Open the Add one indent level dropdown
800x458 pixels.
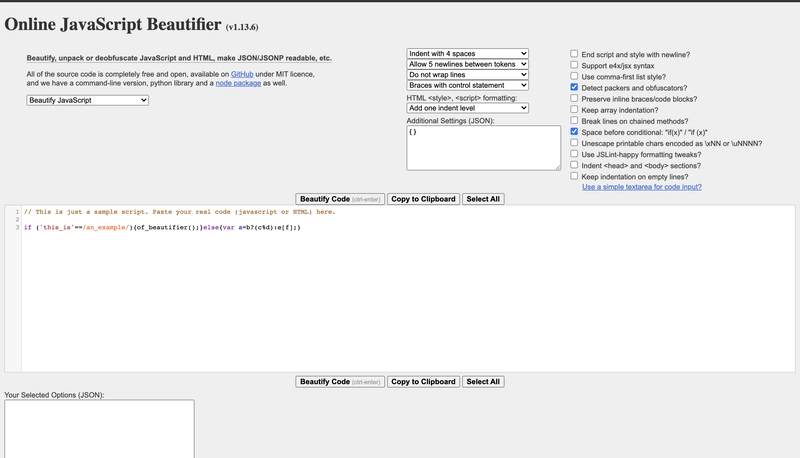467,108
